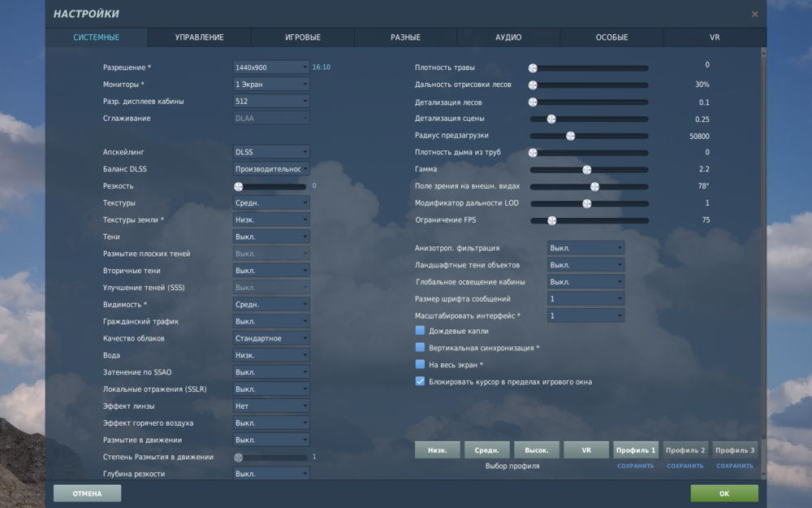
Task: Select the Высок. preset button
Action: pyautogui.click(x=537, y=450)
